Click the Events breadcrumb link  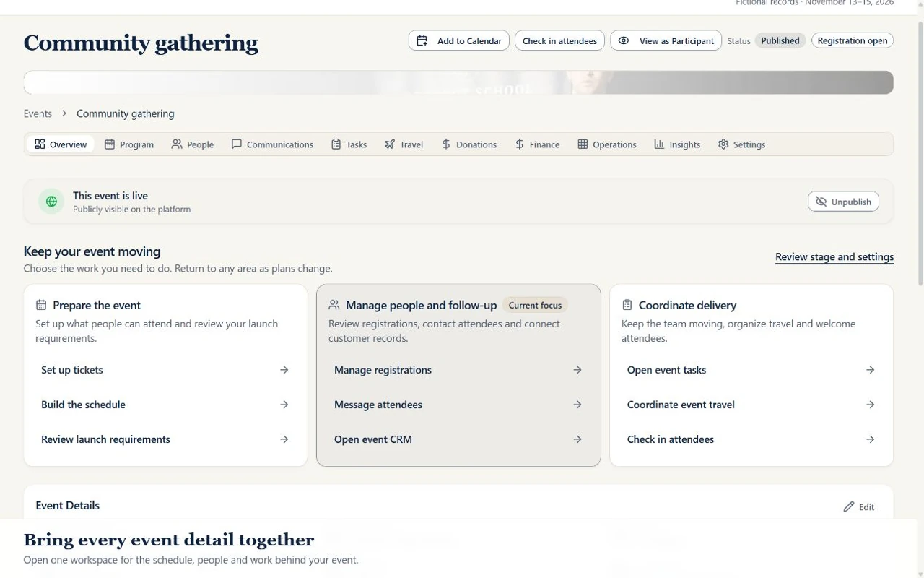(38, 113)
